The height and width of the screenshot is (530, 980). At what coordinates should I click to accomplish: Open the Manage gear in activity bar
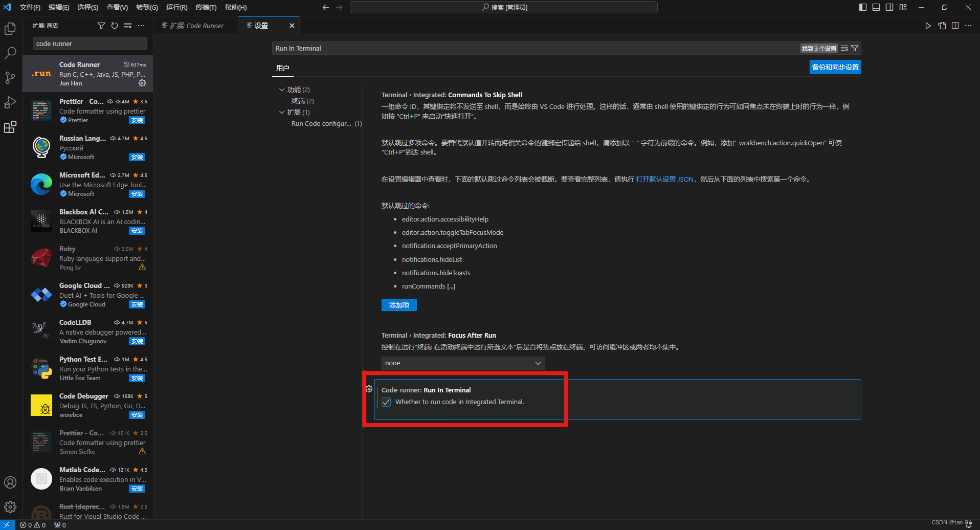[x=10, y=507]
